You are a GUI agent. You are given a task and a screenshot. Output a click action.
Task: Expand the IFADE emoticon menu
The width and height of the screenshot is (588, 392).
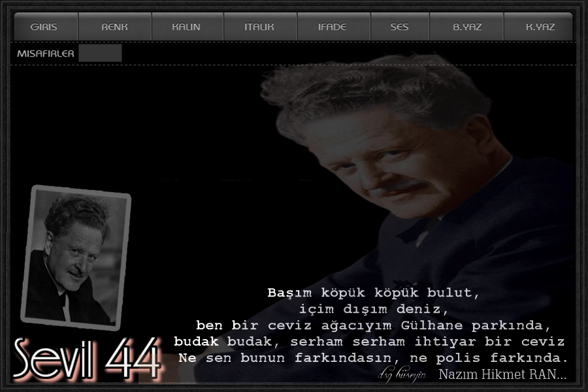coord(333,27)
